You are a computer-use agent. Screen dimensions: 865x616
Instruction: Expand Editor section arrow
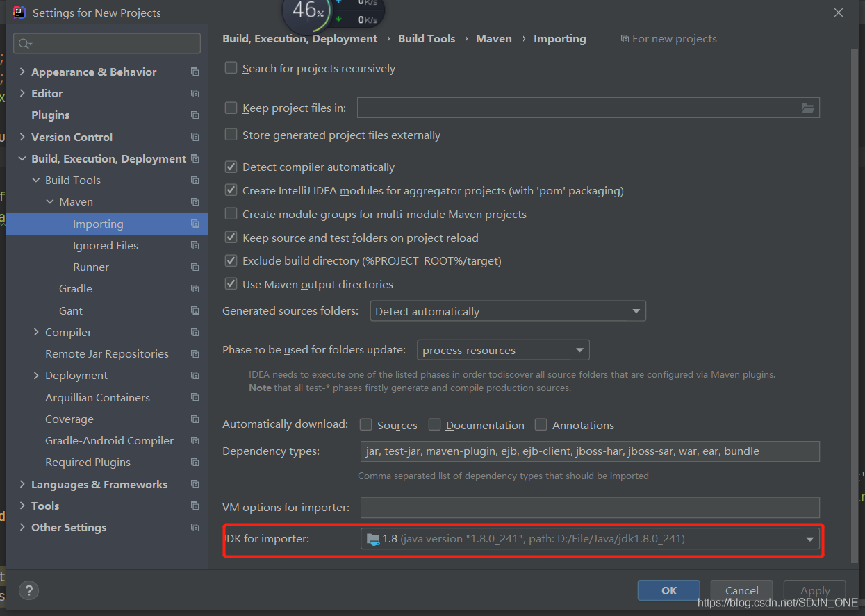(22, 93)
